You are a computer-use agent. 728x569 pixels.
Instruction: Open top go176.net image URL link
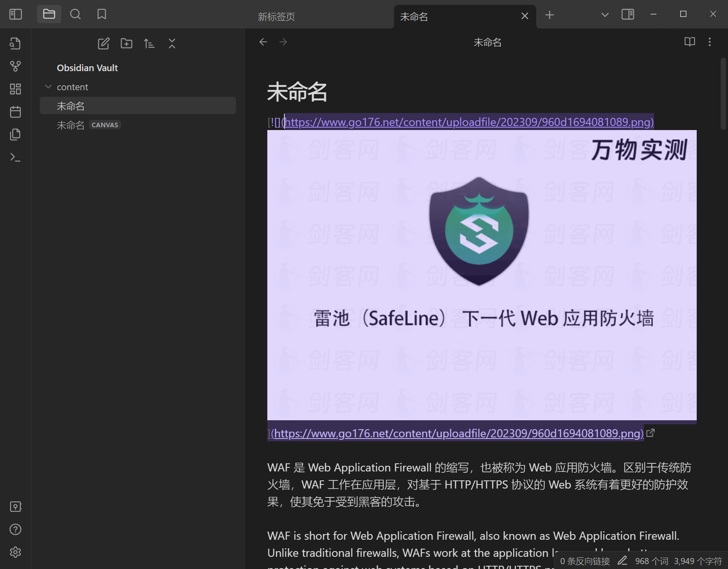[x=469, y=122]
